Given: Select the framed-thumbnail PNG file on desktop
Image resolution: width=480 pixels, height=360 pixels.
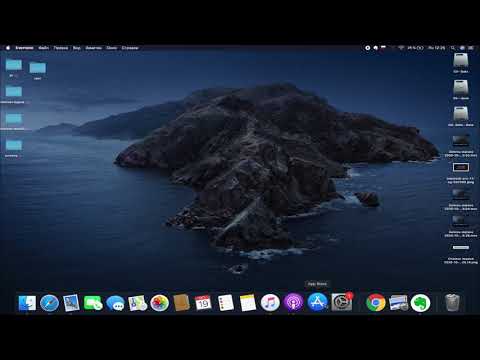Looking at the screenshot, I should (461, 167).
